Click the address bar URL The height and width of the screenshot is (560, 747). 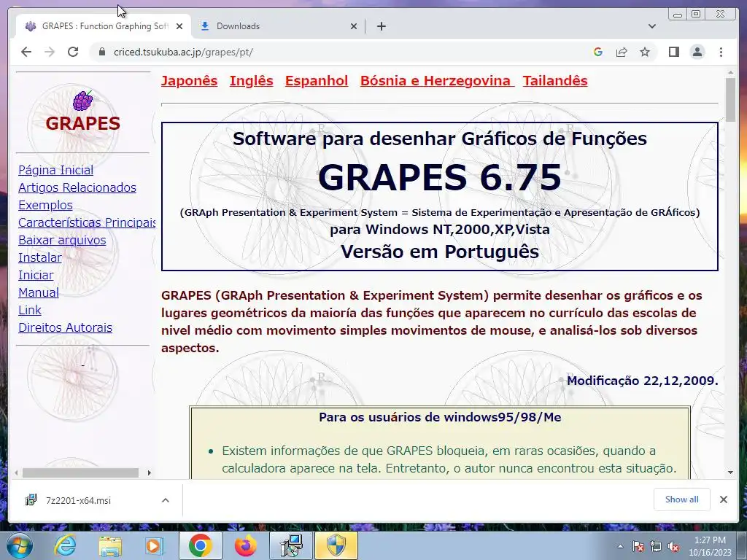[x=183, y=52]
